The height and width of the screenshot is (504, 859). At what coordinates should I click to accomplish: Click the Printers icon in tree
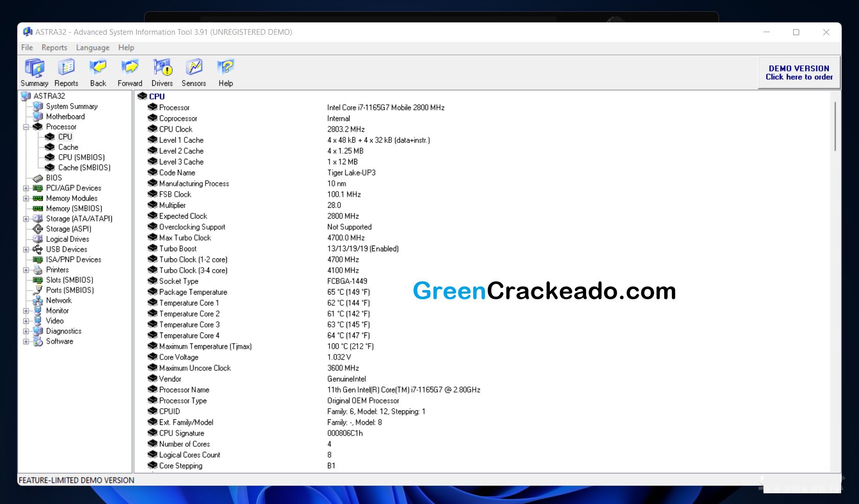coord(38,270)
